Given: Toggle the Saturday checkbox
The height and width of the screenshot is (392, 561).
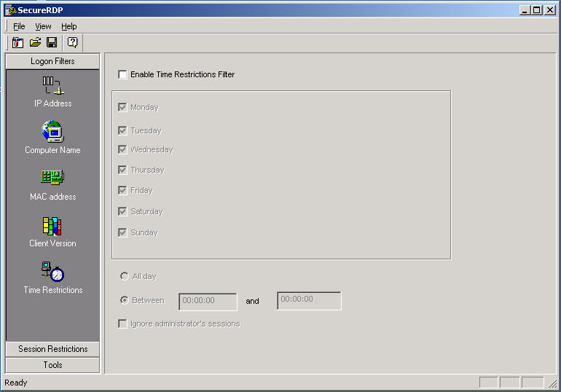Looking at the screenshot, I should pos(122,211).
